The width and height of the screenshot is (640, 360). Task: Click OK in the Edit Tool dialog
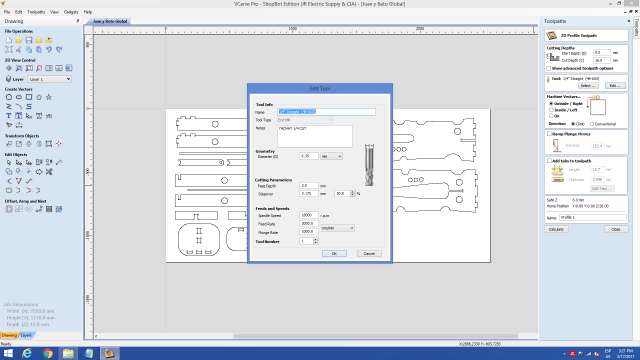[334, 253]
